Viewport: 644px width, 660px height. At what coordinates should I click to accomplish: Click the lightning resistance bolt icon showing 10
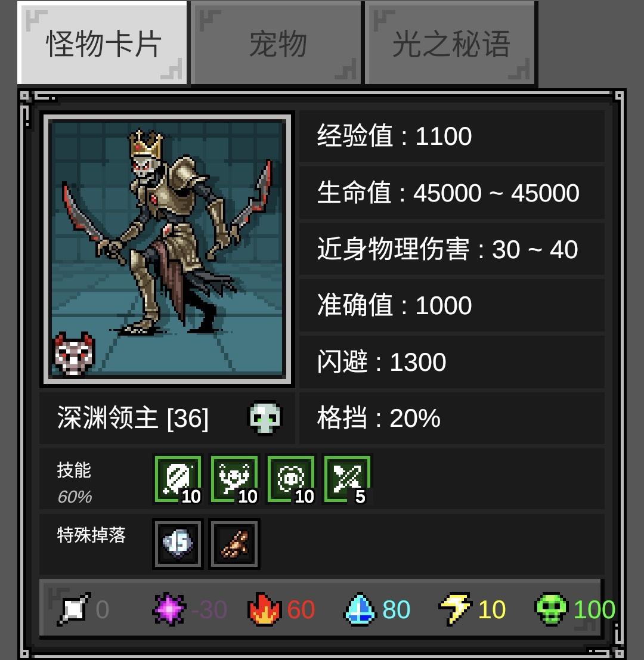455,609
